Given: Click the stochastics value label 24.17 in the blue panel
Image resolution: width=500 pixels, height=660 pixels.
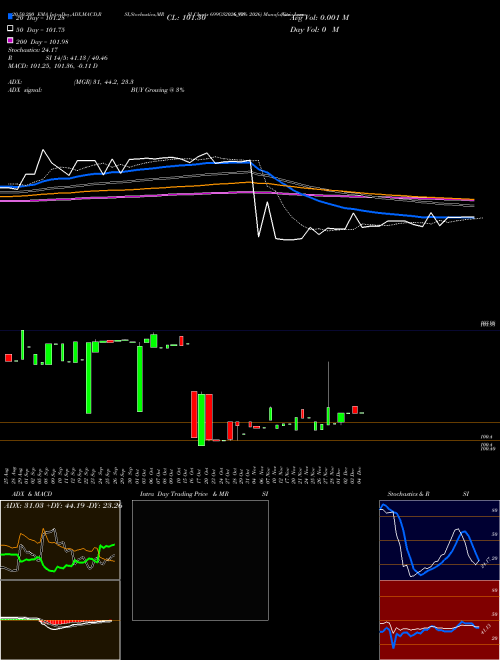Looking at the screenshot, I should pyautogui.click(x=484, y=562).
